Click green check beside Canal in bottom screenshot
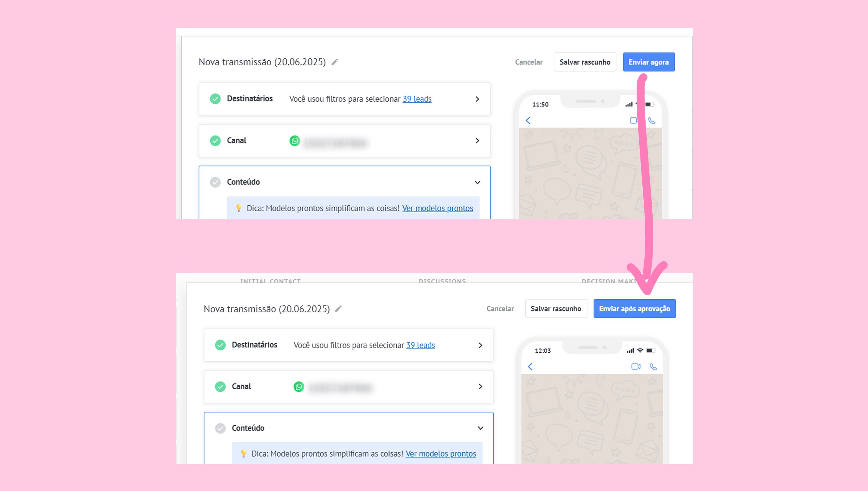The image size is (868, 491). click(220, 386)
